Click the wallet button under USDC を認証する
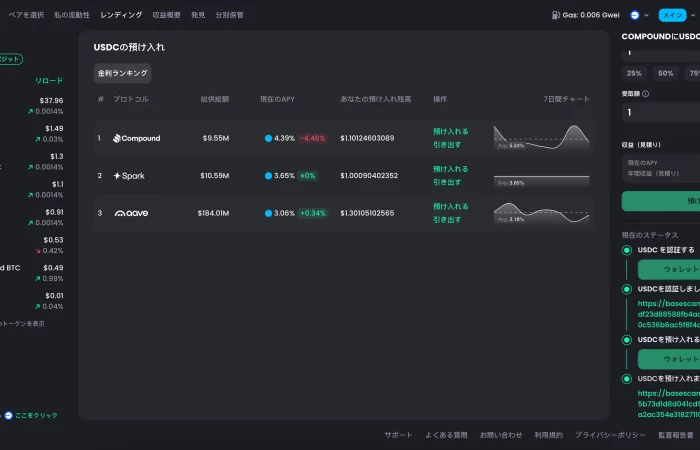 (x=669, y=270)
